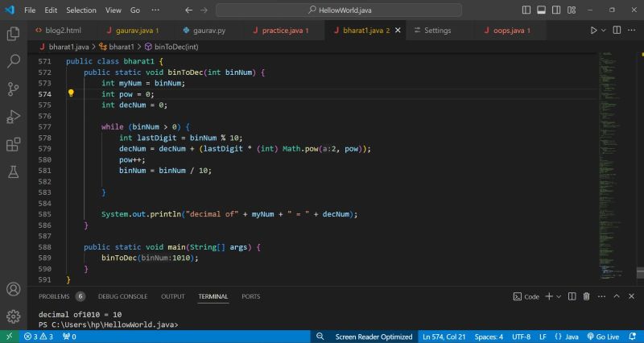Open the View menu

[x=113, y=10]
